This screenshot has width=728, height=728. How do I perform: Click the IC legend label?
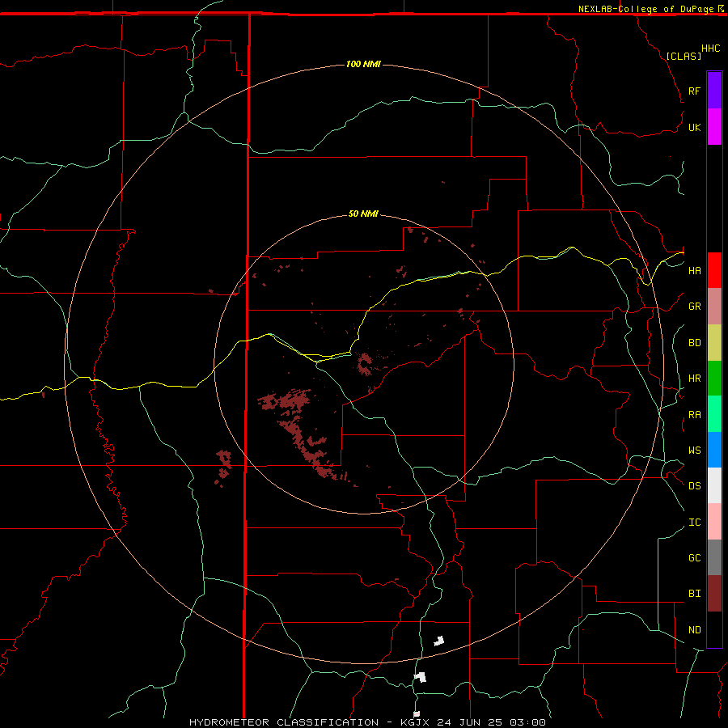694,523
